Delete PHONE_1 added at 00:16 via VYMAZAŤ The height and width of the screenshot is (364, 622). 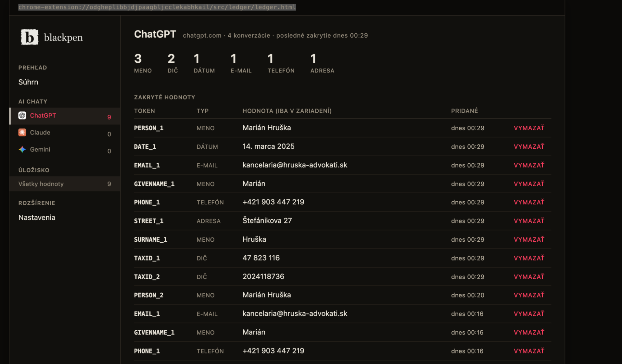(529, 351)
